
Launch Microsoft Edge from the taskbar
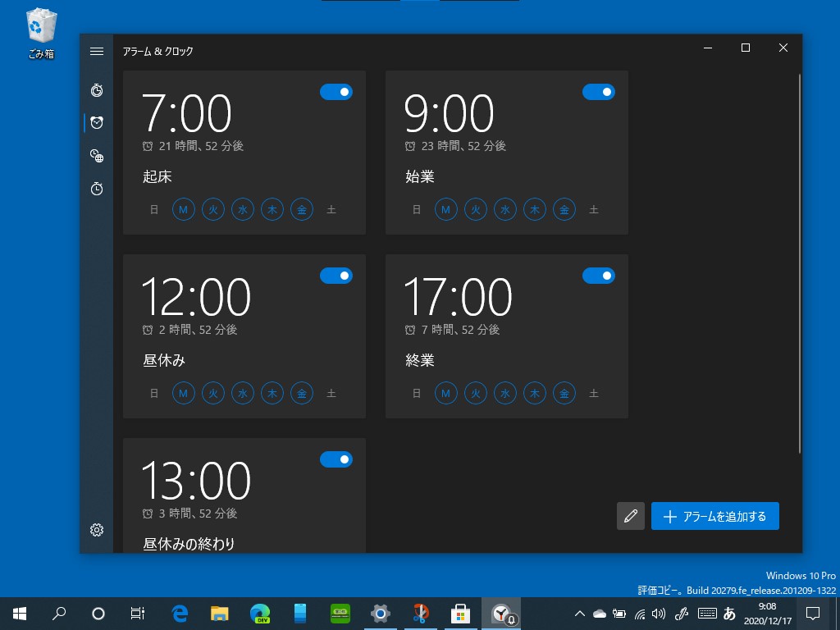[179, 613]
